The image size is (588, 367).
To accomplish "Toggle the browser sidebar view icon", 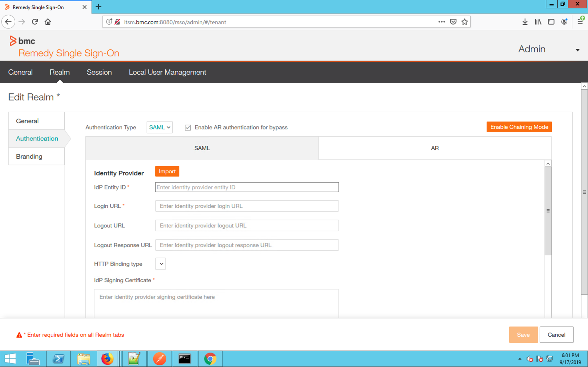I will point(551,21).
